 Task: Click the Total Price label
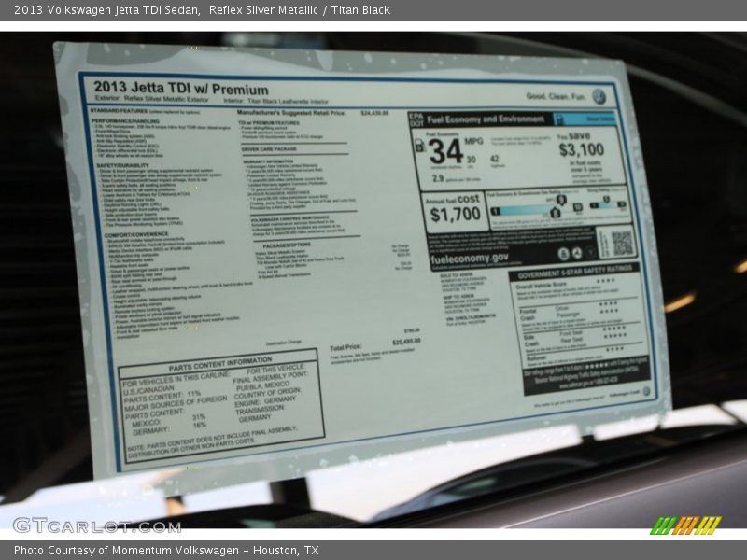[x=345, y=346]
